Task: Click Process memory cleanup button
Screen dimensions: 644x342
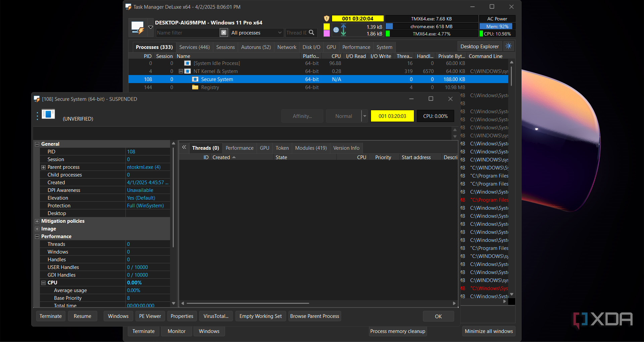Action: pos(398,331)
